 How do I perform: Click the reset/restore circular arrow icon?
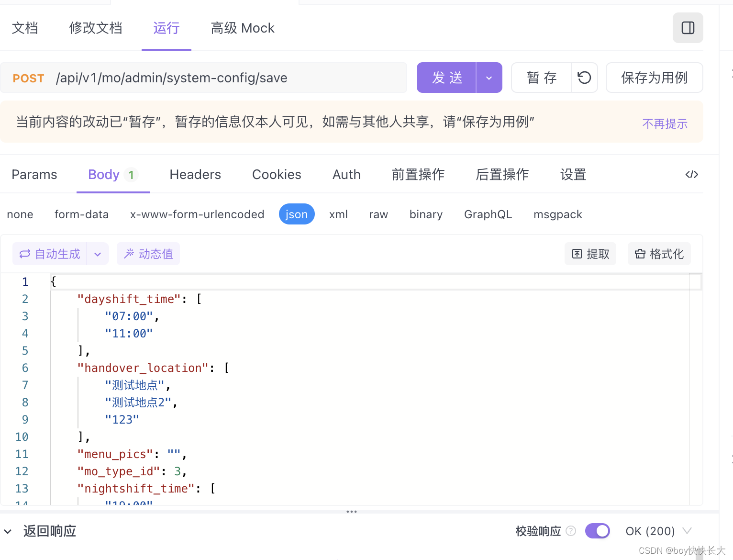(584, 78)
